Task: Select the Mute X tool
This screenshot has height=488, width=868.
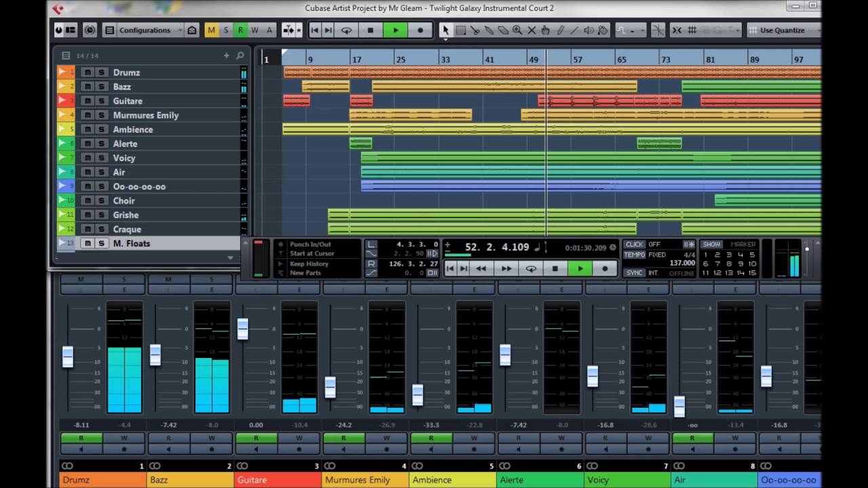Action: pyautogui.click(x=532, y=30)
